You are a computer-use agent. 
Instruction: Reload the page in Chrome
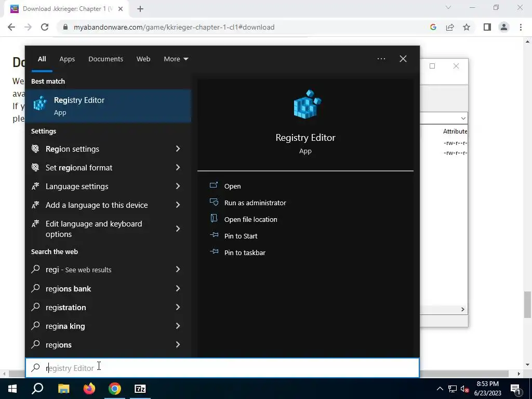[45, 27]
